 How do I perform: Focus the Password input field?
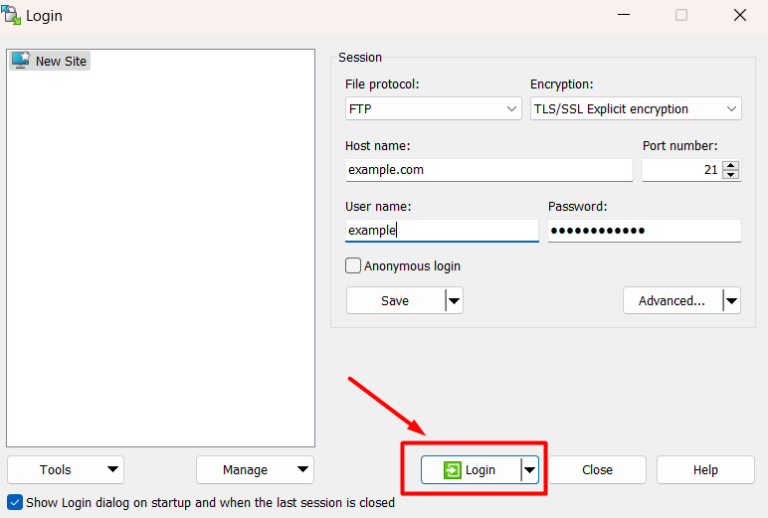click(x=644, y=231)
